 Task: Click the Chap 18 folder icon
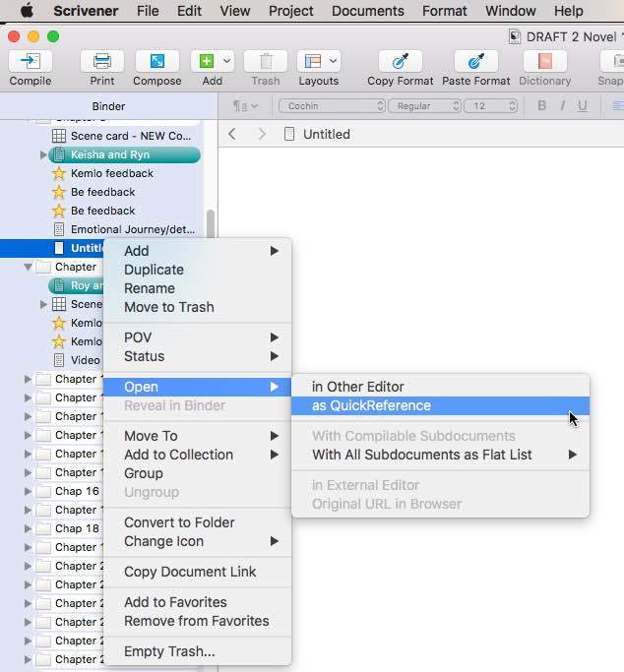point(43,528)
